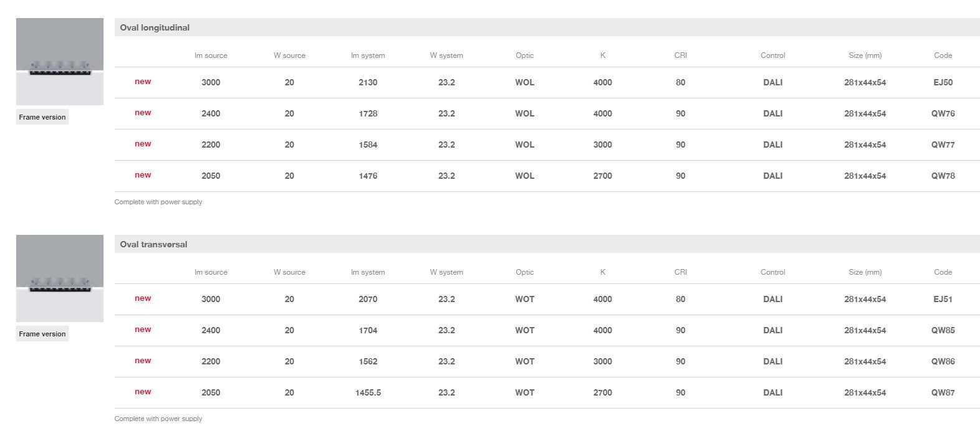Open product code QW86
This screenshot has width=980, height=446.
(x=943, y=361)
